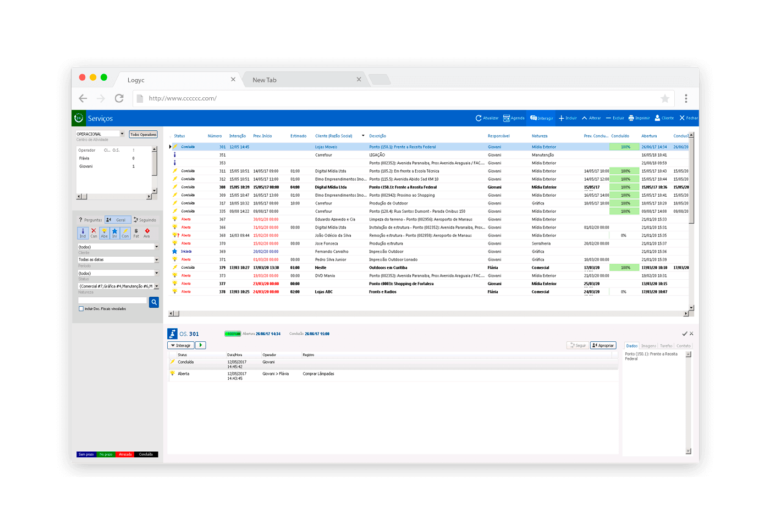Click the blue OS 301 panel icon
This screenshot has width=770, height=532.
coord(172,334)
